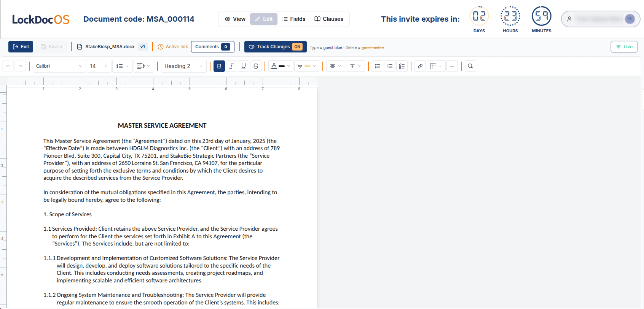Open the user profile avatar
The height and width of the screenshot is (309, 644).
click(x=630, y=19)
